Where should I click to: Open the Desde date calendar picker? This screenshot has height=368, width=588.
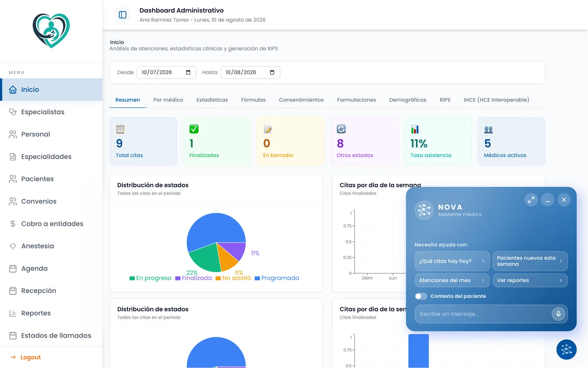tap(188, 72)
